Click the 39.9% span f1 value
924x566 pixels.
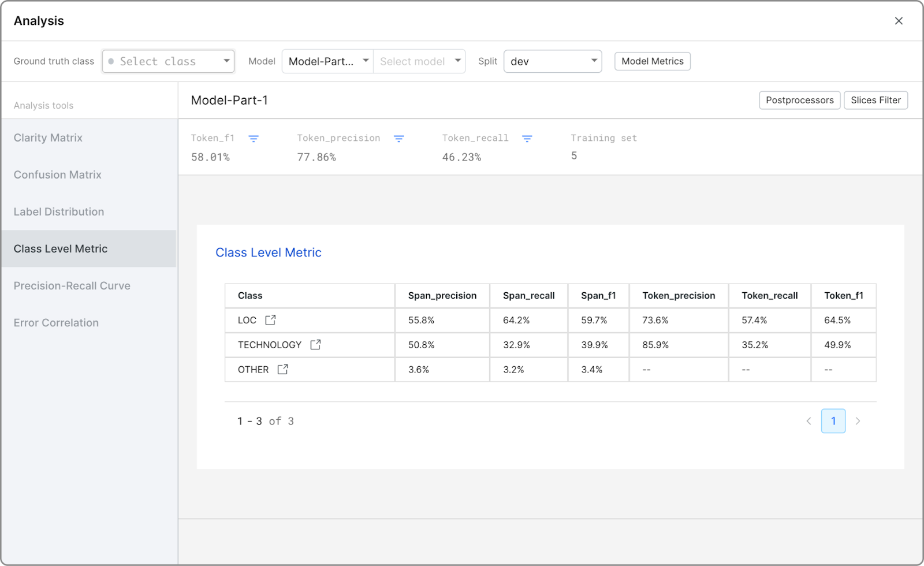tap(594, 345)
